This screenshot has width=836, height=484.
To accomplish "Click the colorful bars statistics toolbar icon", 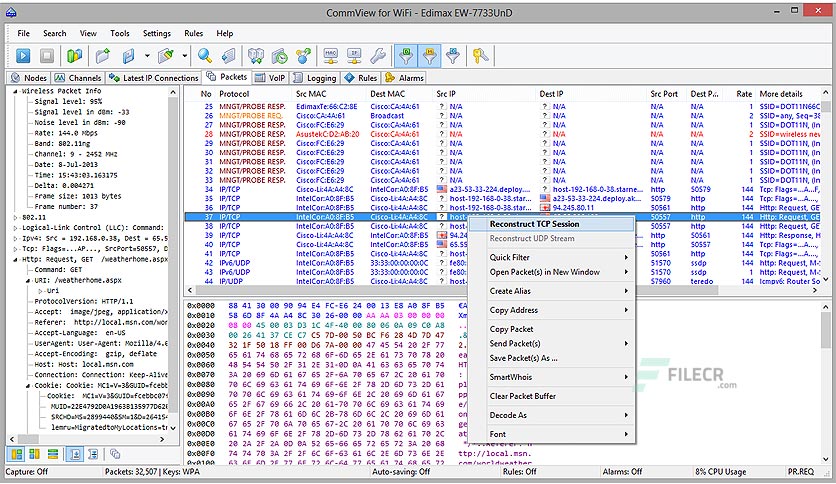I will coord(75,55).
